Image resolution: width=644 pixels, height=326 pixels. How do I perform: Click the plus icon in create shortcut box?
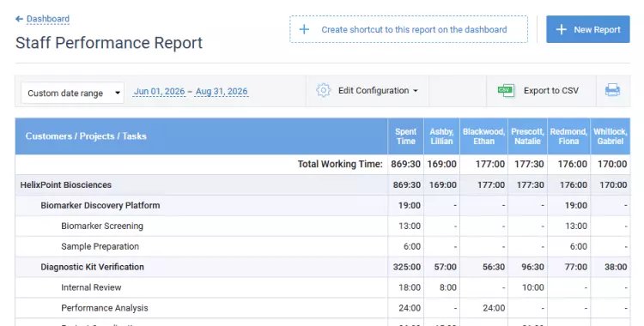coord(304,29)
